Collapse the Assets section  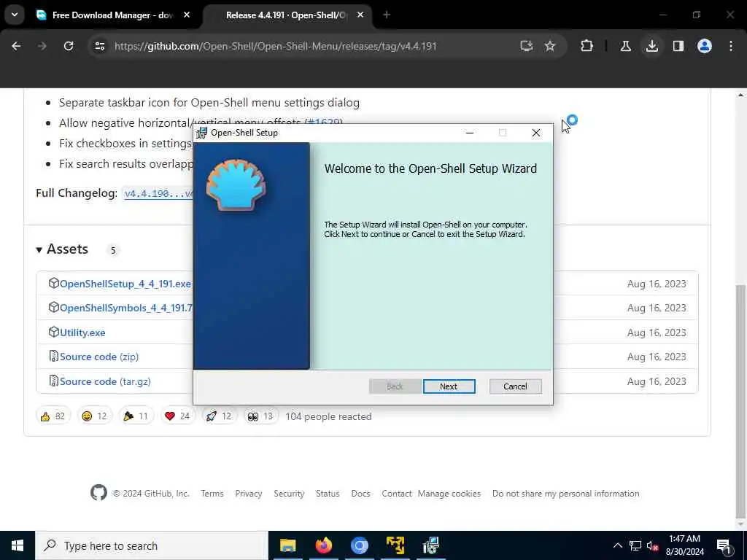coord(62,249)
